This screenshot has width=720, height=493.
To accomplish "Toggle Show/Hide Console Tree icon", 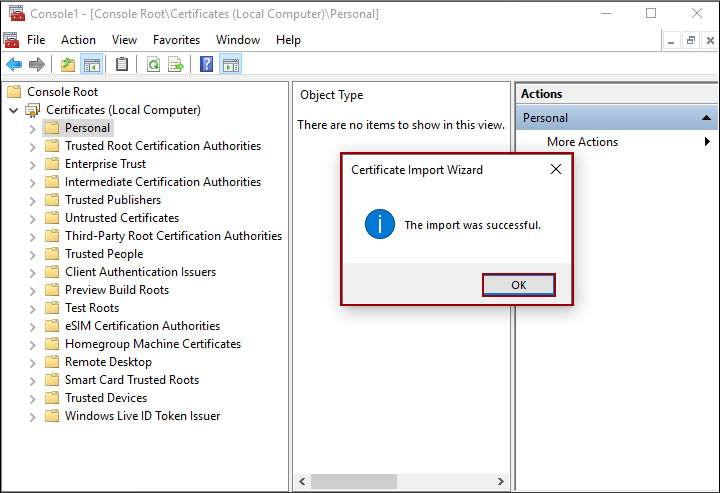I will [x=92, y=65].
